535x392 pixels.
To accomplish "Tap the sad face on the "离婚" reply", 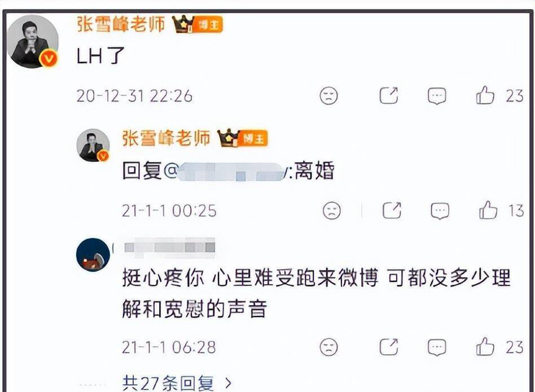I will [x=332, y=210].
